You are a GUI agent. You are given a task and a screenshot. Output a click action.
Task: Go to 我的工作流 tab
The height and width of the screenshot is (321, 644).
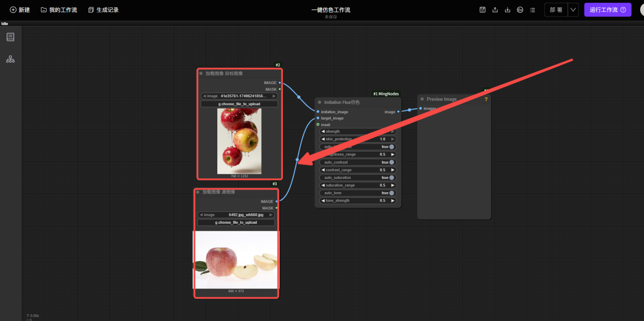pos(59,10)
